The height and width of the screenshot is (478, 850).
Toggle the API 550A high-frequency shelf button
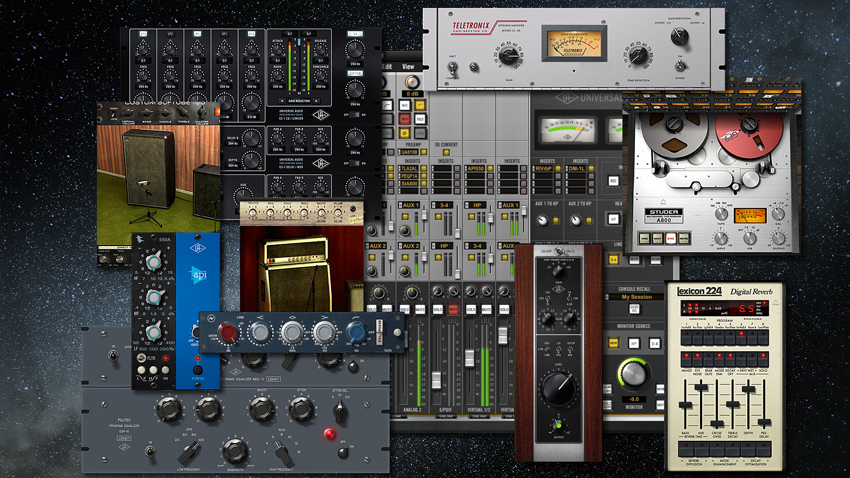(x=153, y=370)
